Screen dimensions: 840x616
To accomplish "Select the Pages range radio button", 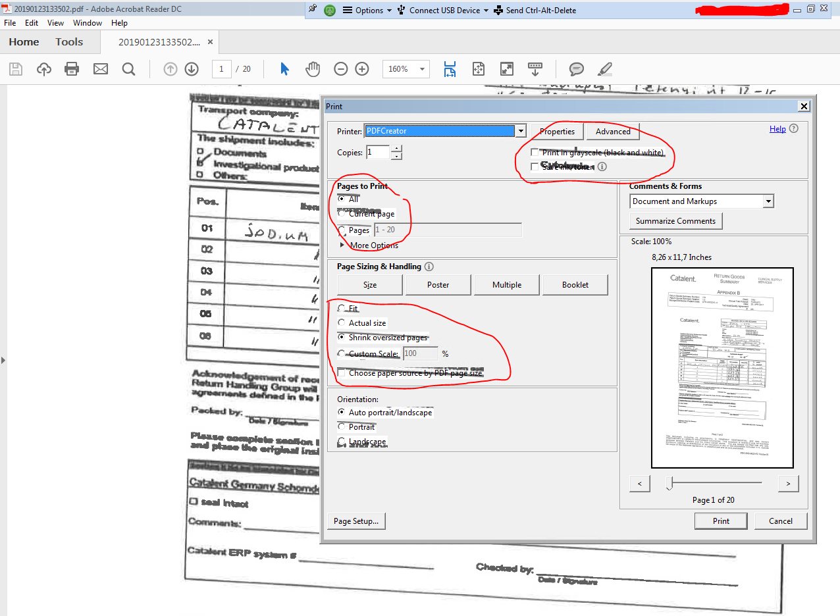I will (342, 230).
